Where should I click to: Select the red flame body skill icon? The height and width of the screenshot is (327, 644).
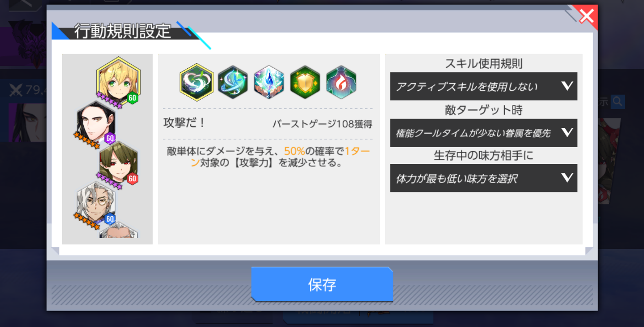point(341,82)
